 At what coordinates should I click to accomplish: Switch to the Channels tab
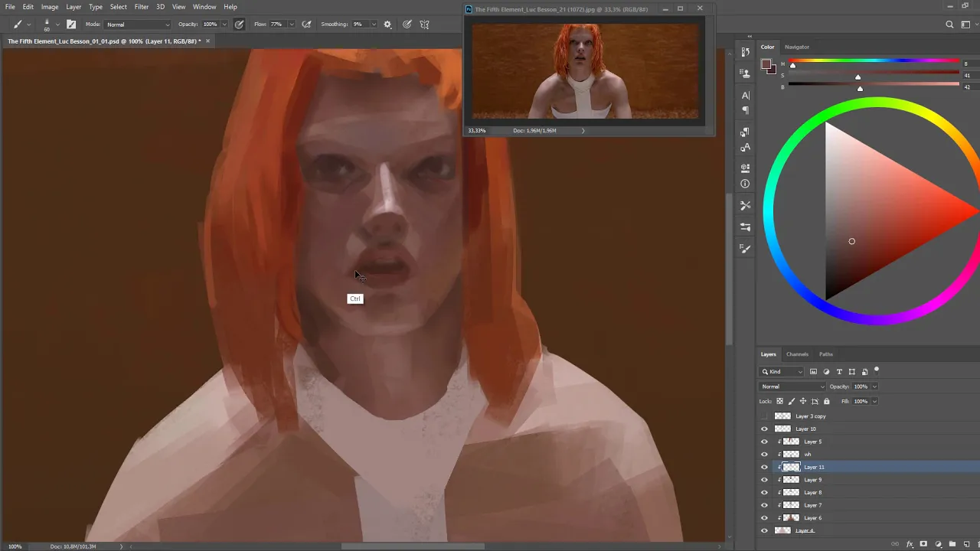click(797, 354)
